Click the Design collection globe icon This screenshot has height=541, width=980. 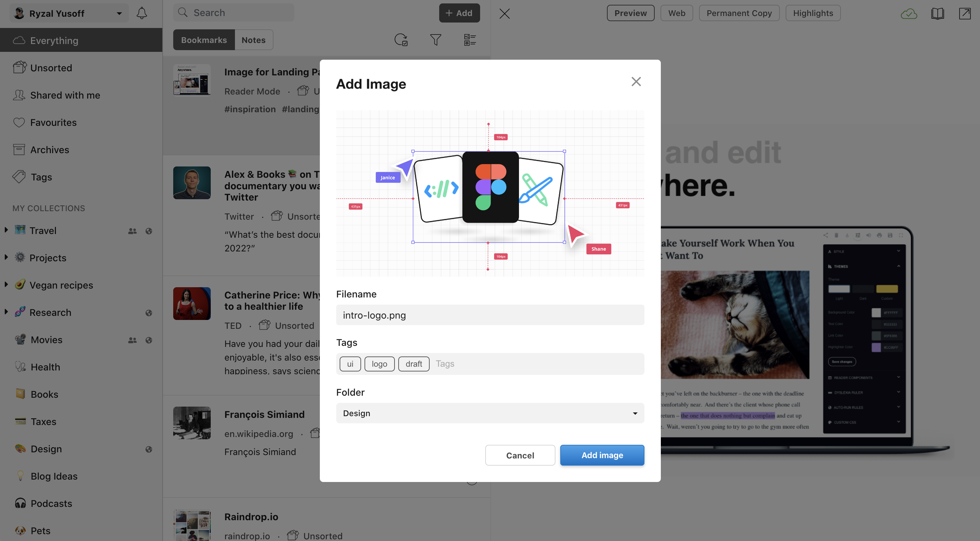point(149,449)
